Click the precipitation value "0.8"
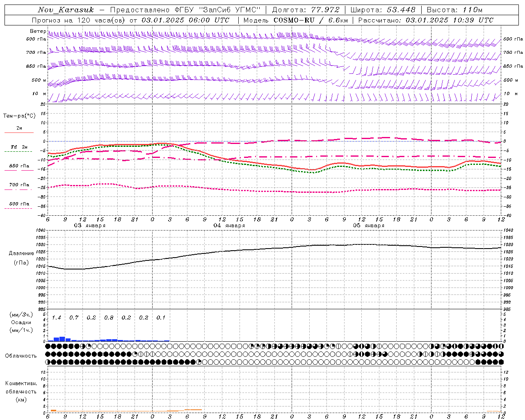The width and height of the screenshot is (525, 420). pyautogui.click(x=109, y=318)
